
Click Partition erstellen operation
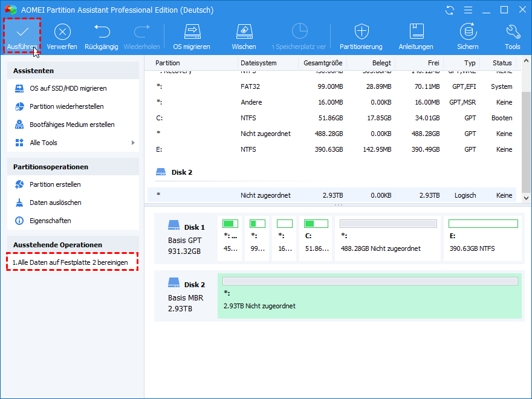(x=55, y=184)
